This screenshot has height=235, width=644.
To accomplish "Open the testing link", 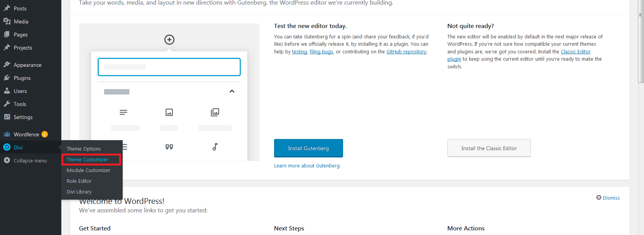I will click(x=299, y=52).
